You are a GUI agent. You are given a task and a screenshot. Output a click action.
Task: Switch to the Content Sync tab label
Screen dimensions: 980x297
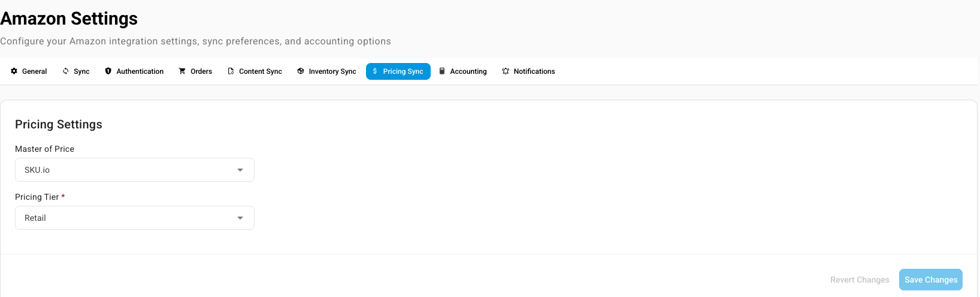point(261,71)
